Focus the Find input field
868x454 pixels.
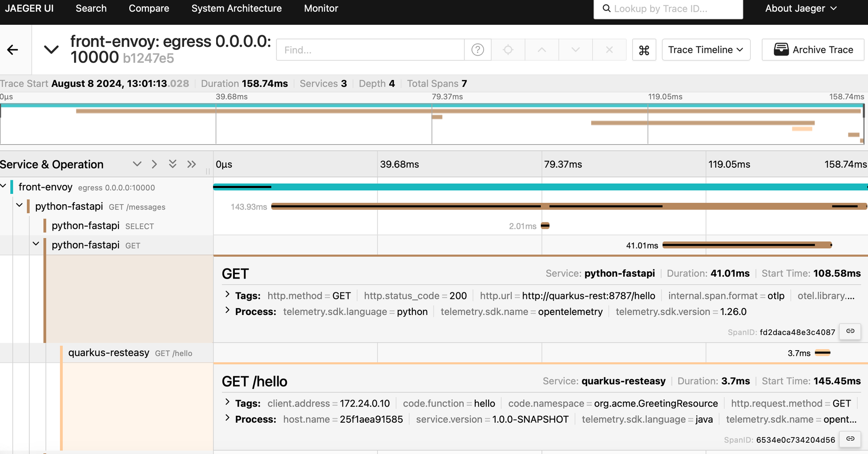[370, 50]
